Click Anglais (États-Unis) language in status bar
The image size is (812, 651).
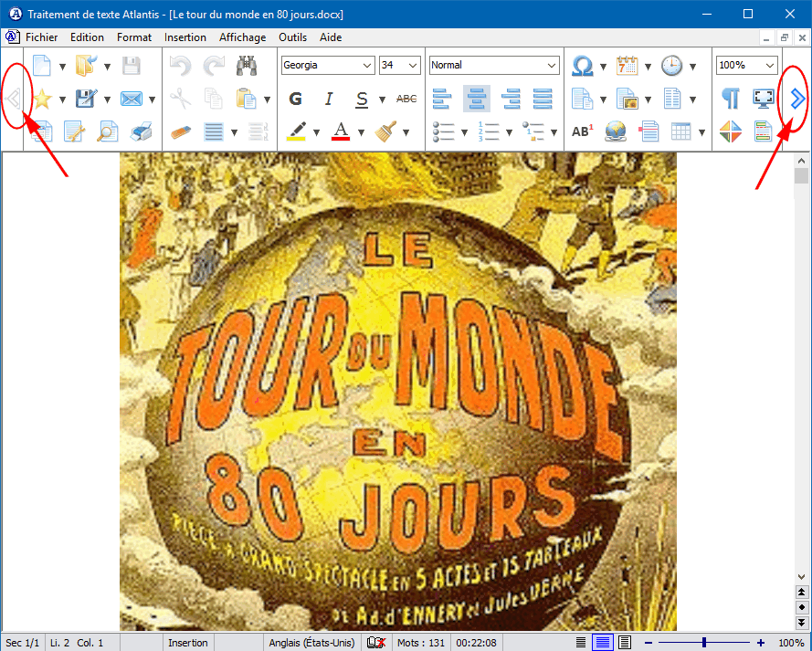311,643
